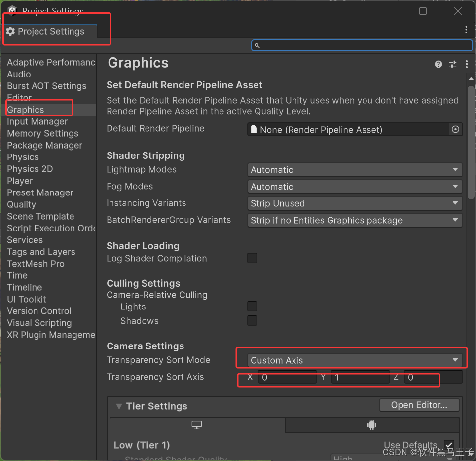This screenshot has width=476, height=461.
Task: Collapse the Tier Settings foldout arrow
Action: click(119, 406)
